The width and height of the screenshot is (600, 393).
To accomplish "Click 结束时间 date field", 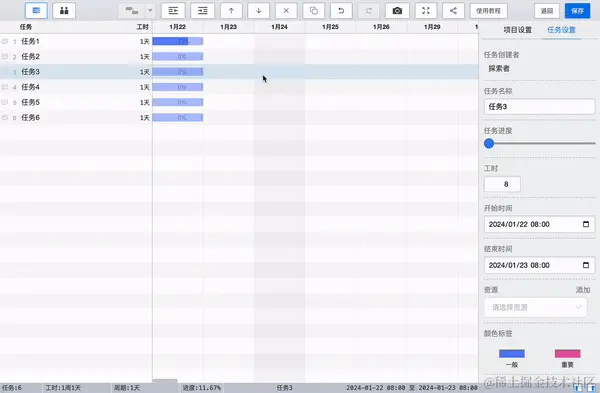I will pos(540,265).
